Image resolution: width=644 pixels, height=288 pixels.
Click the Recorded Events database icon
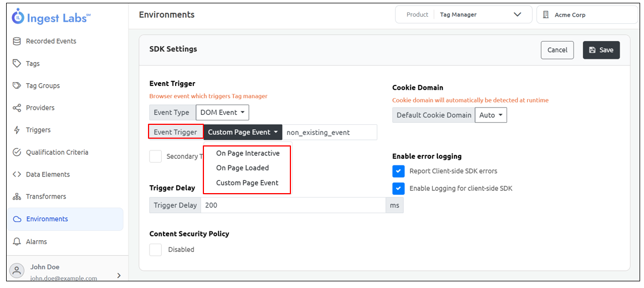[x=17, y=41]
